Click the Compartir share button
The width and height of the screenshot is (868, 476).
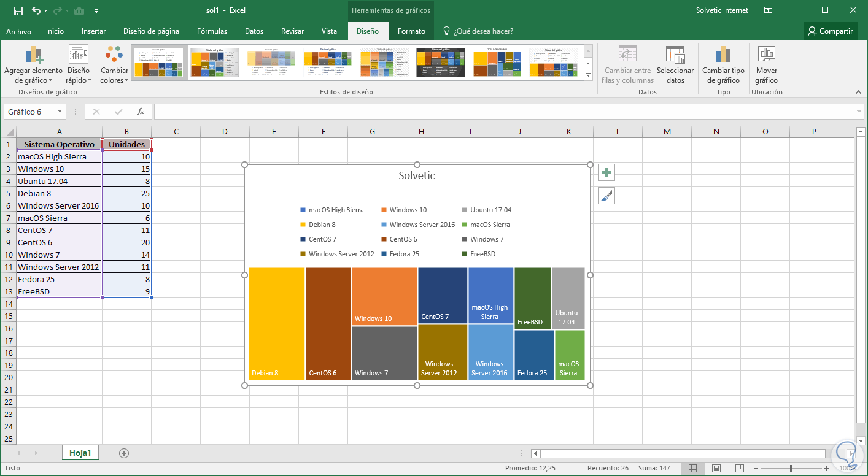831,31
